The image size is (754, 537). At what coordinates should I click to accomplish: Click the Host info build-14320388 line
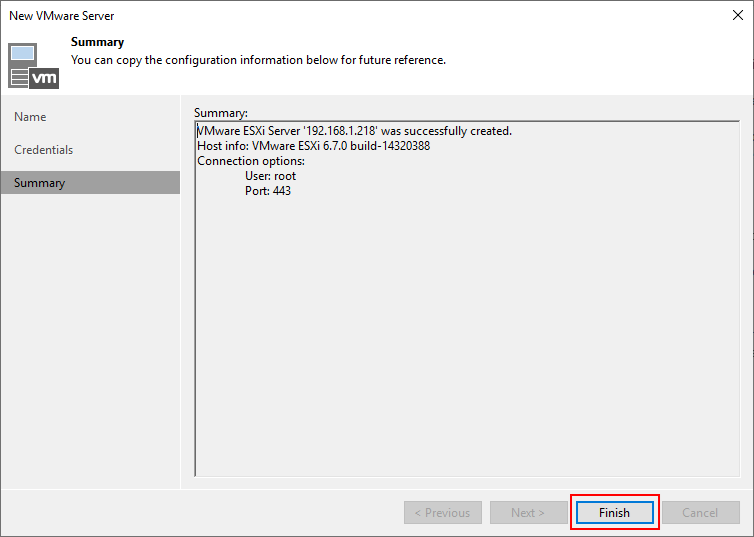pos(314,146)
